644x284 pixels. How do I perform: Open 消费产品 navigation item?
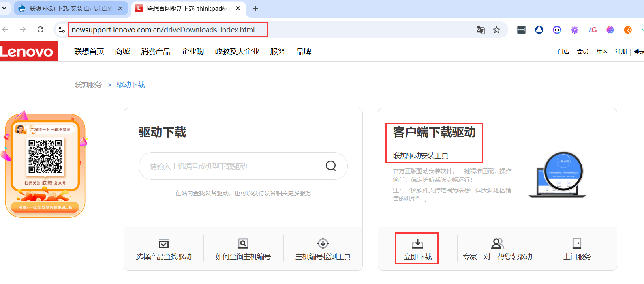(x=156, y=51)
